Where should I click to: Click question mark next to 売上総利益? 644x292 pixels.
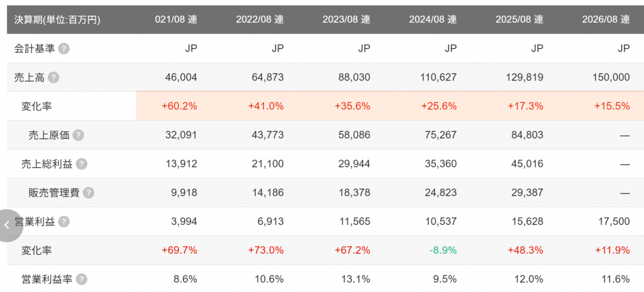coord(82,164)
